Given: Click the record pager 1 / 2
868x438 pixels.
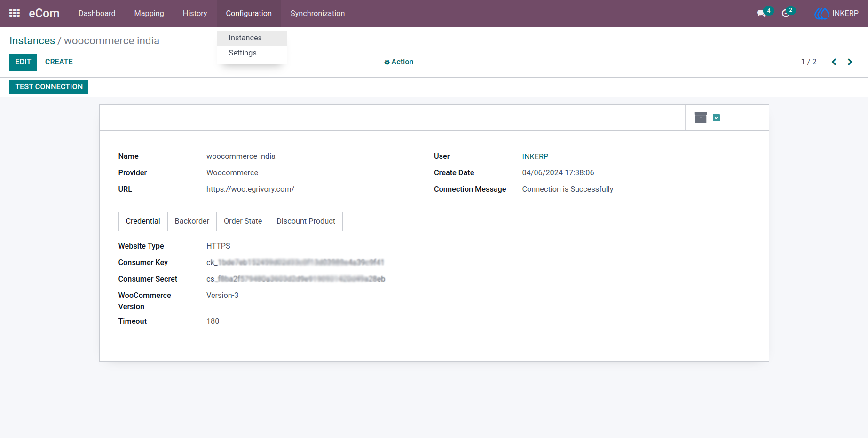Looking at the screenshot, I should [x=809, y=62].
